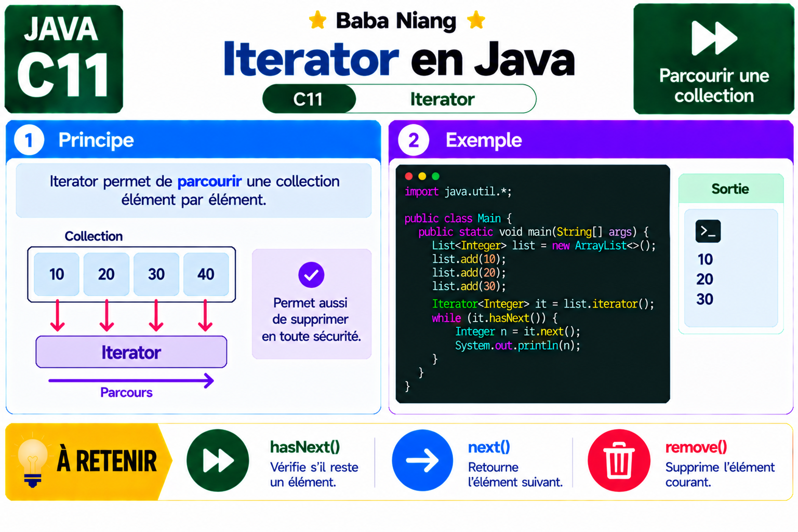
Task: Click collection cell 10
Action: click(x=57, y=274)
